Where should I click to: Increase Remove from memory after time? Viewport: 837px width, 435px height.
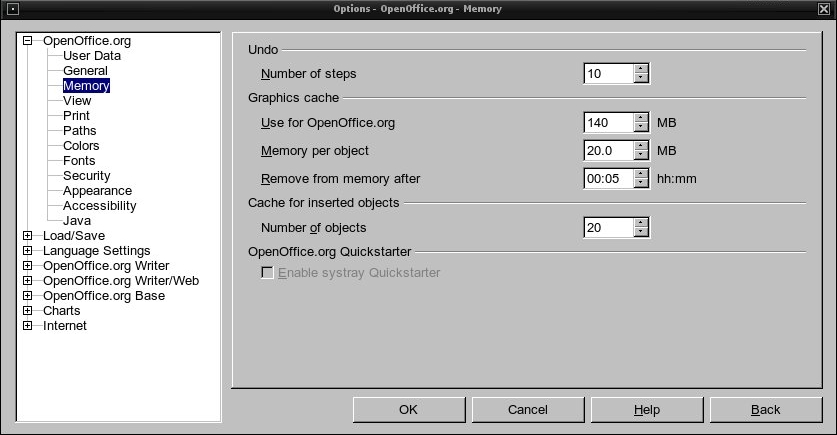(641, 173)
